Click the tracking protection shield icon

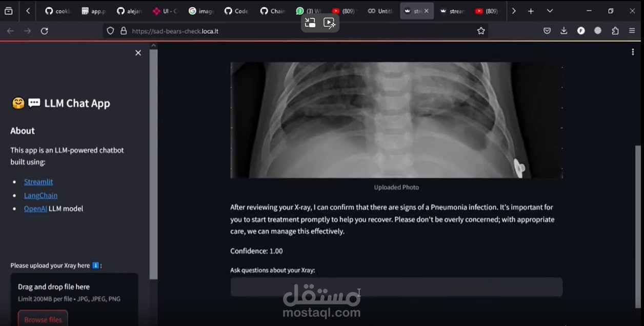click(x=110, y=31)
